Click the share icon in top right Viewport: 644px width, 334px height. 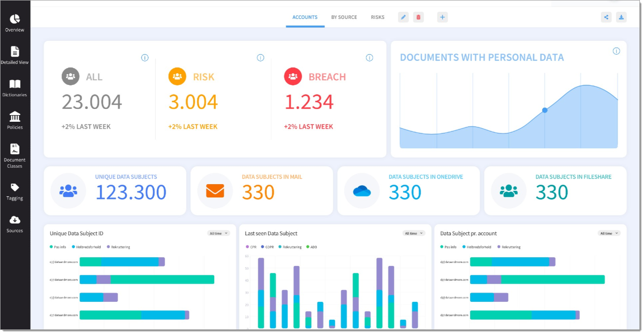tap(606, 17)
